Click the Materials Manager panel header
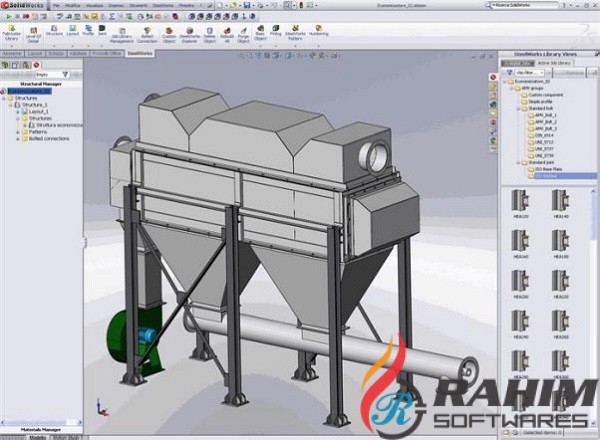The image size is (600, 440). click(41, 430)
